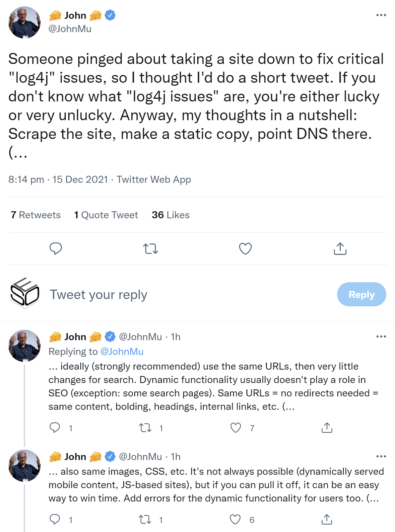Open the reply composer via the speech bubble icon
This screenshot has width=395, height=532.
click(x=56, y=249)
